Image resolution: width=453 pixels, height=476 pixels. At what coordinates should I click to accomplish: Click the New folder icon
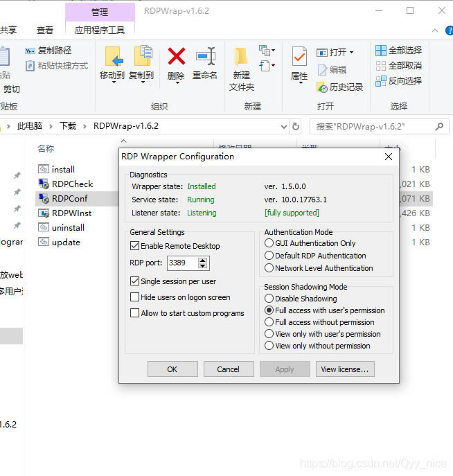241,56
